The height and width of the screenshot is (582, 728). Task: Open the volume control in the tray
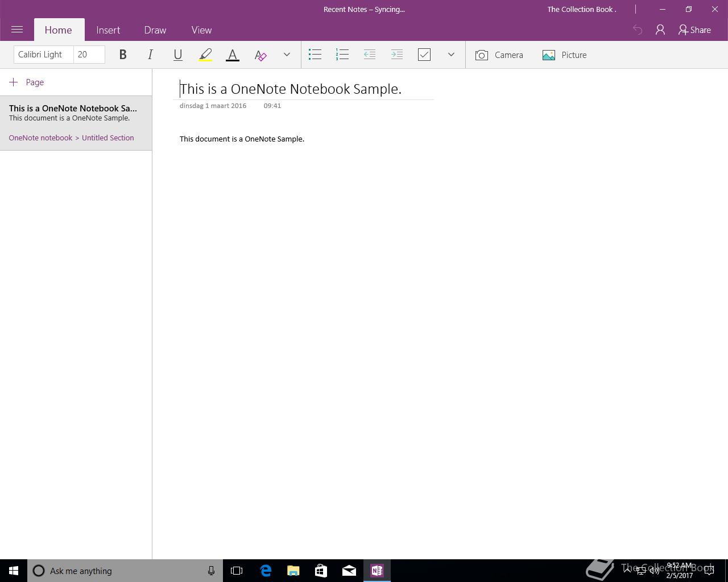click(655, 571)
